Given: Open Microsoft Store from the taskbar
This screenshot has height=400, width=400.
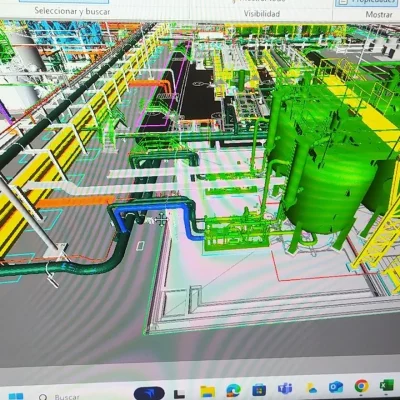Looking at the screenshot, I should pos(259,389).
